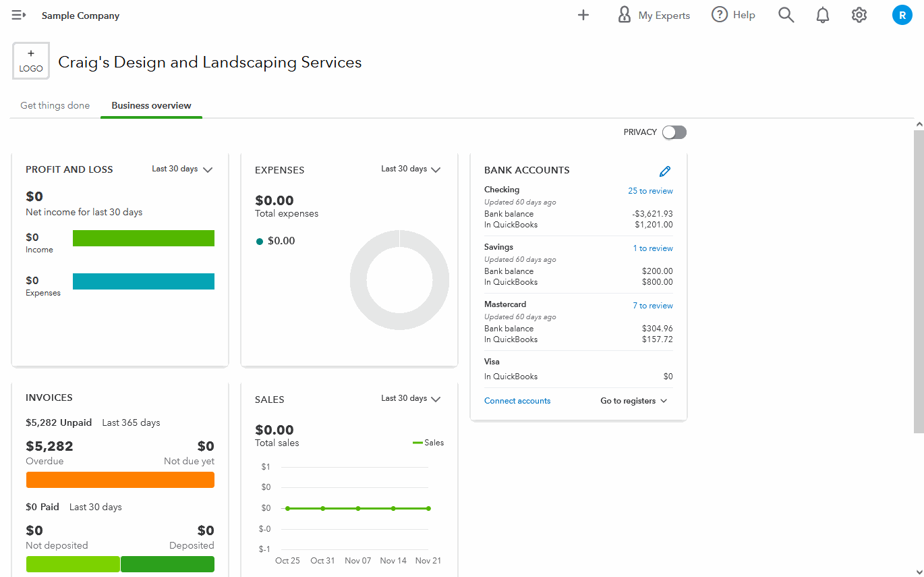924x577 pixels.
Task: Add a company logo
Action: point(31,61)
